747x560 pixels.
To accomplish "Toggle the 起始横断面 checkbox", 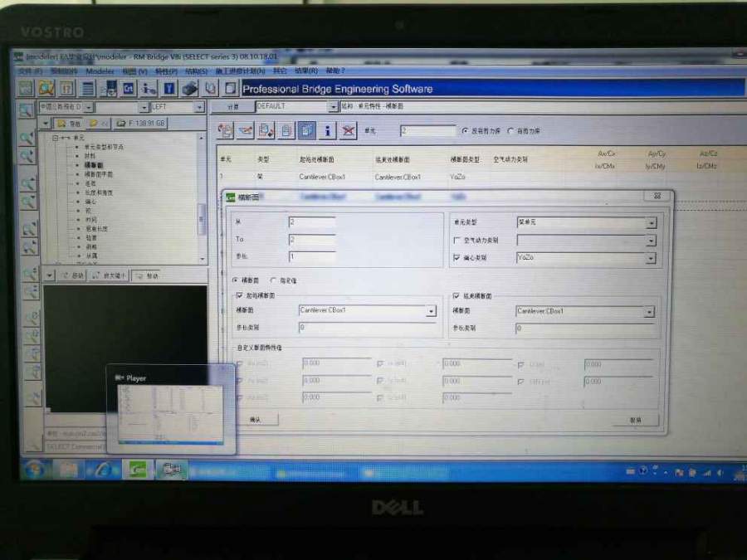I will click(239, 295).
